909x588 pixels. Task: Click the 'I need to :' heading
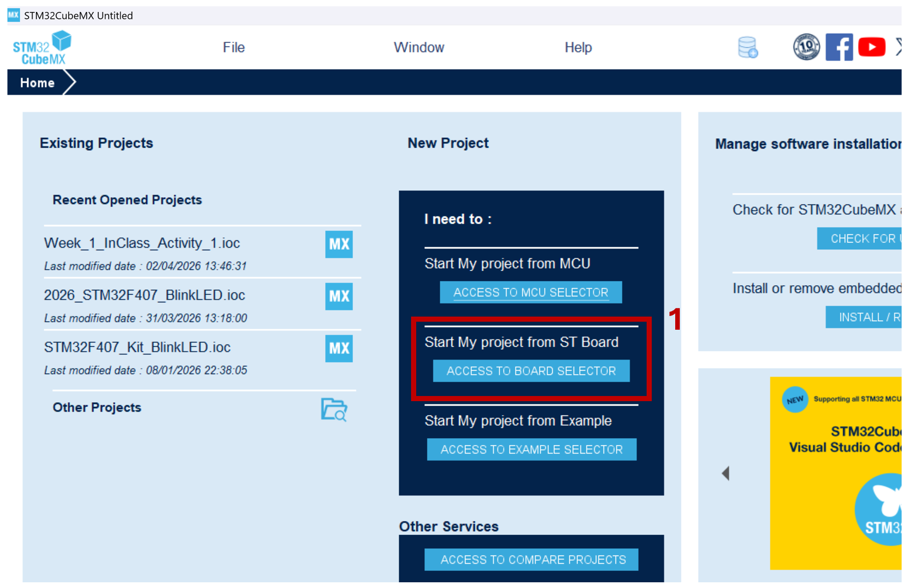pos(457,219)
